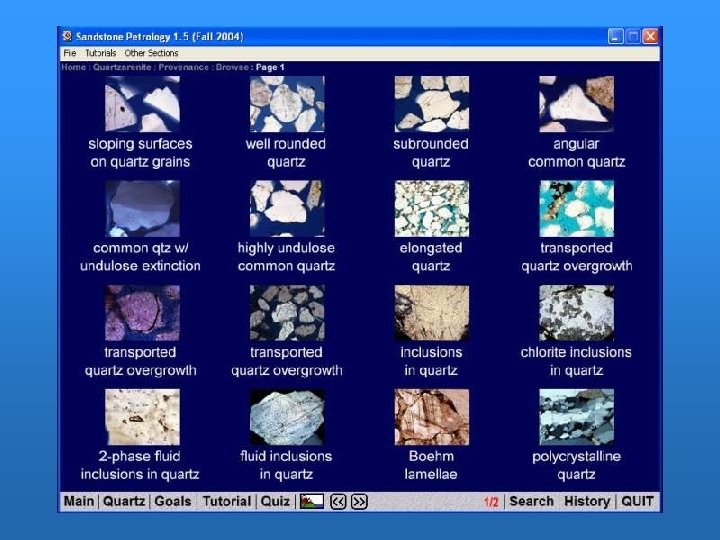
Task: Click the Browse breadcrumb link
Action: coord(232,67)
